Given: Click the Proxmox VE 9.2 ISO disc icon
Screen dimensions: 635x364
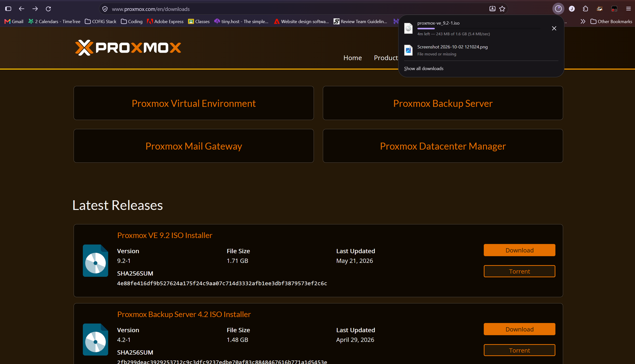Looking at the screenshot, I should pos(95,260).
